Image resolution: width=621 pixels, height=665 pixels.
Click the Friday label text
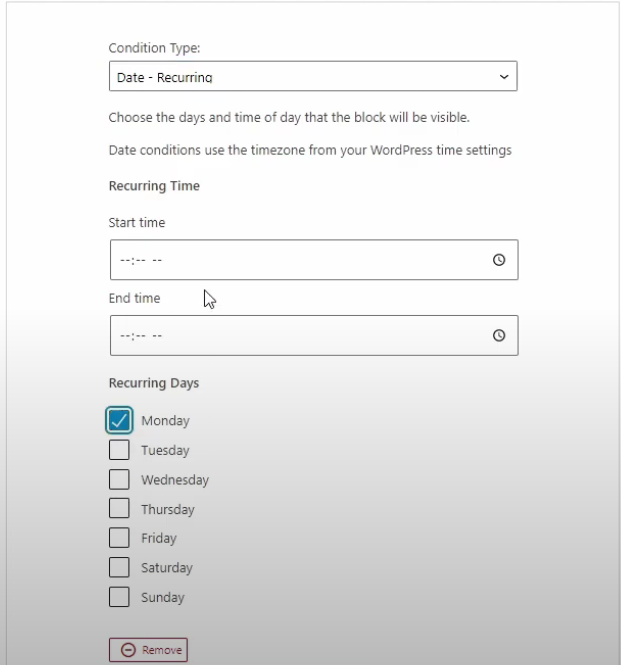click(159, 538)
